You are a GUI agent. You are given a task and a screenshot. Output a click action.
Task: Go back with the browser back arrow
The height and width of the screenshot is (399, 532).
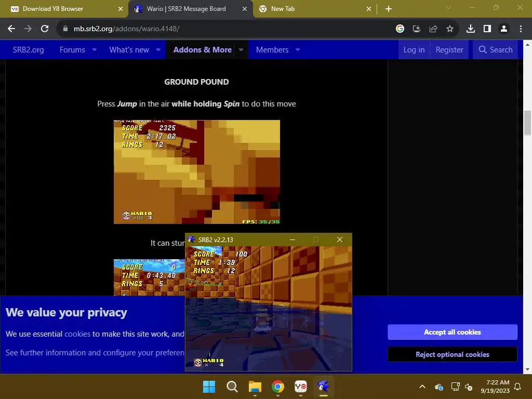click(x=11, y=29)
